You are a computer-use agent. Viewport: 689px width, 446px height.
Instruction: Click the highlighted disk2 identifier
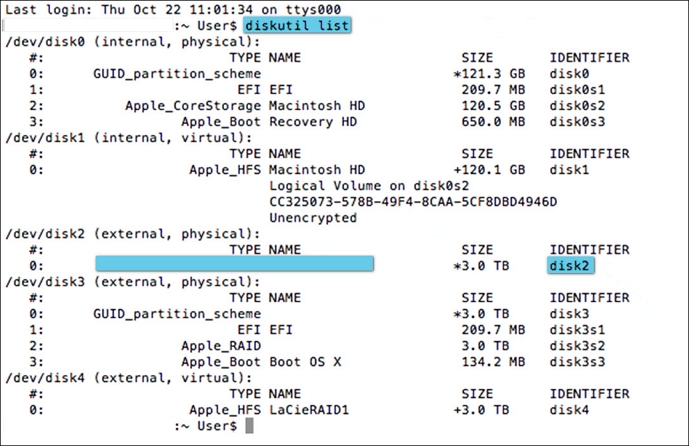(571, 265)
